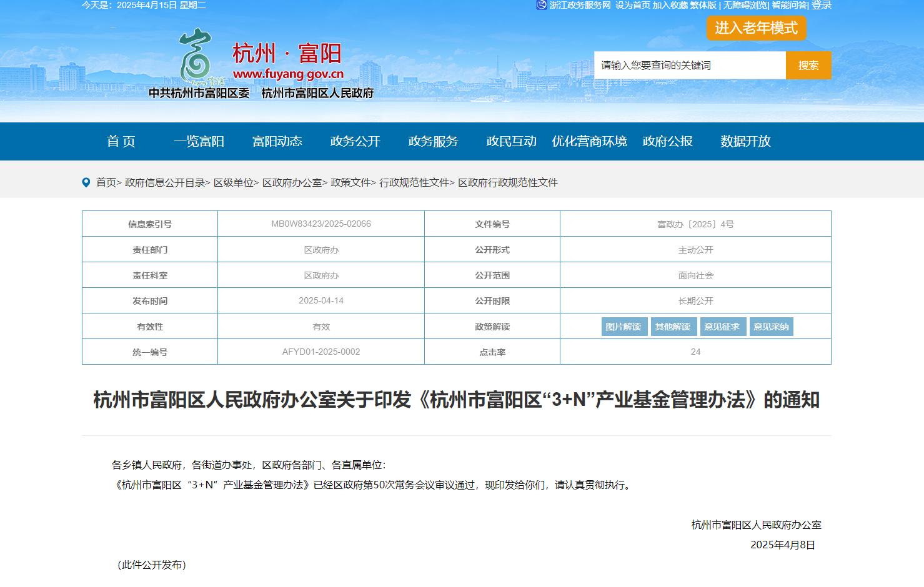Click 设为首页 at the top
Image resolution: width=924 pixels, height=587 pixels.
(633, 5)
